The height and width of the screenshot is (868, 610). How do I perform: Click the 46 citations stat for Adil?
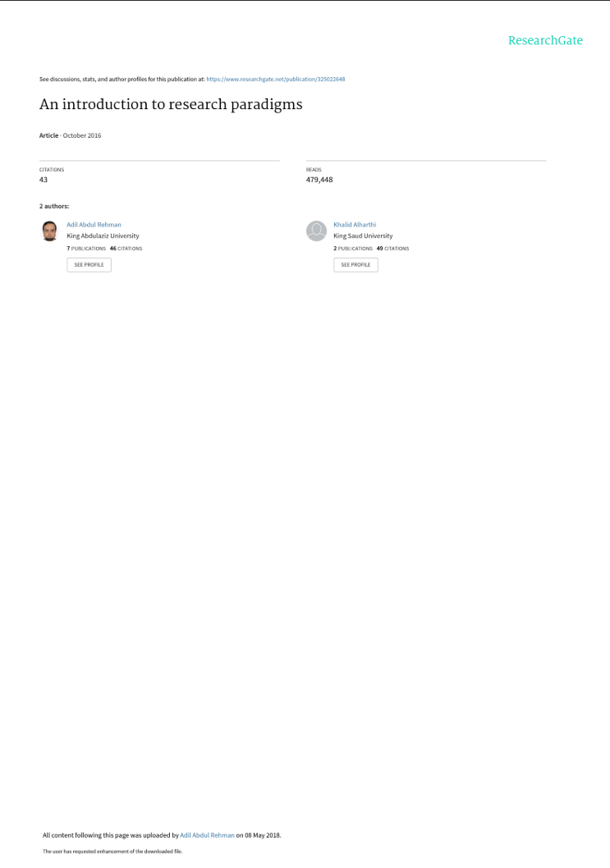126,249
